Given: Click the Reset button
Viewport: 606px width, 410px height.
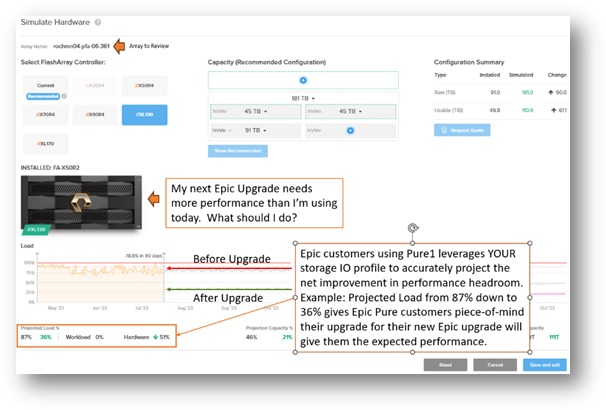Looking at the screenshot, I should click(445, 365).
